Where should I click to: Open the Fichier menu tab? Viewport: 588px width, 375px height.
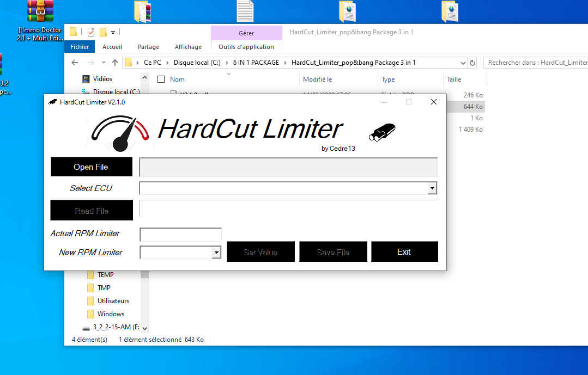point(80,47)
